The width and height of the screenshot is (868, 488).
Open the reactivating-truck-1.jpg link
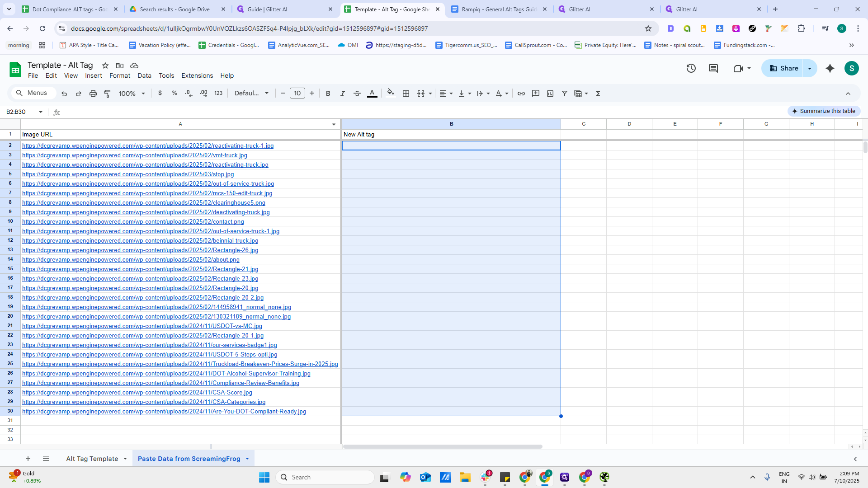pos(148,145)
